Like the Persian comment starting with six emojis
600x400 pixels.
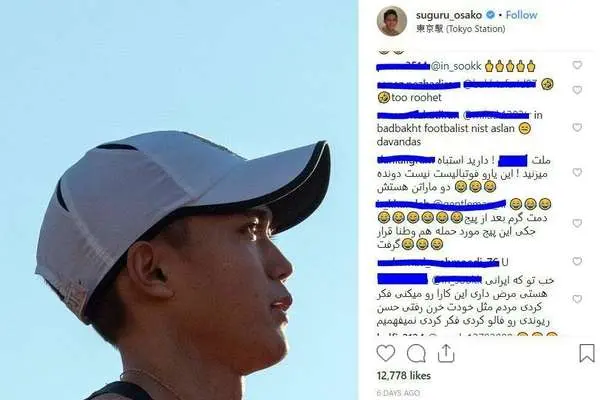577,223
